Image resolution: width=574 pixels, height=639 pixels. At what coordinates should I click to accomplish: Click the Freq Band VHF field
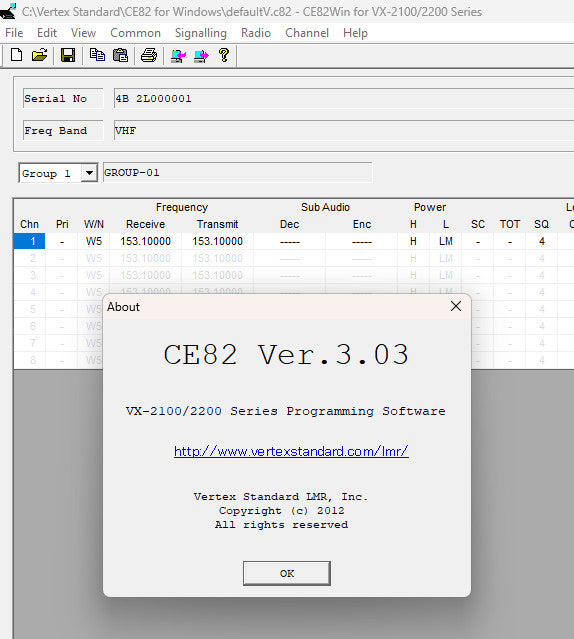(x=344, y=131)
